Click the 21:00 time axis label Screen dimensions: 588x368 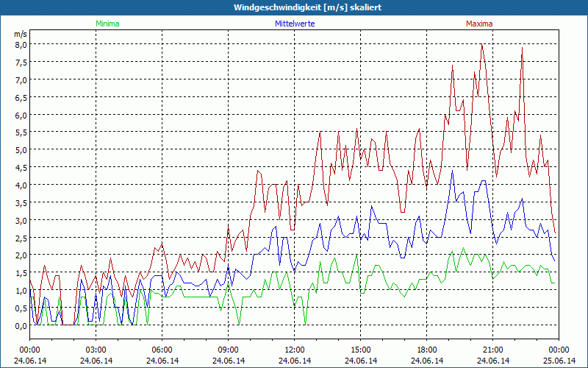pyautogui.click(x=492, y=350)
